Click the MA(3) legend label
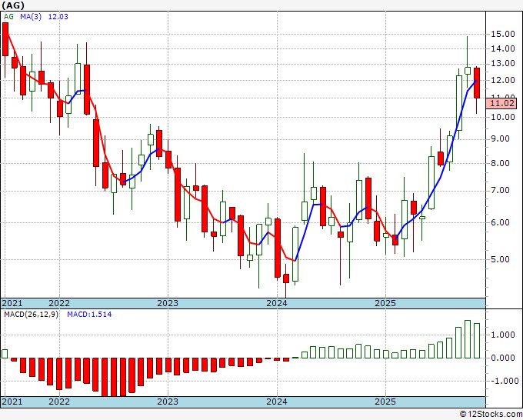 coord(31,16)
